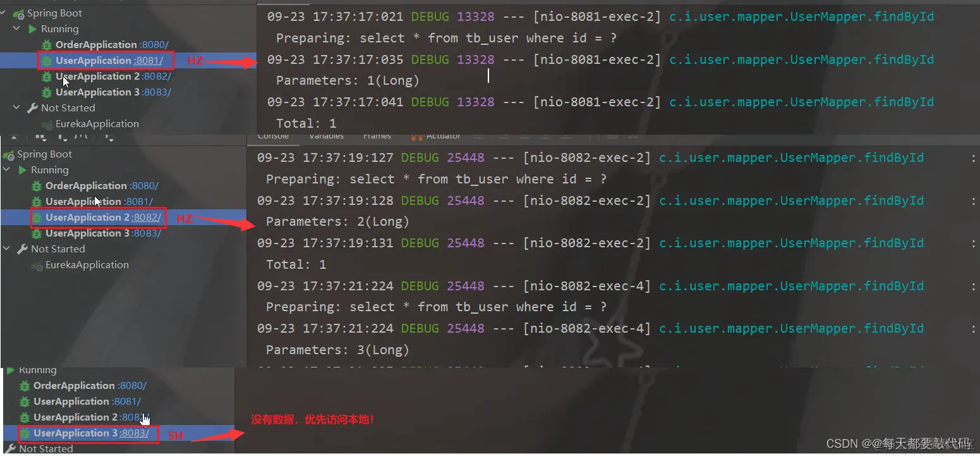
Task: Click the middle panel's EurekaApplication icon
Action: tap(37, 266)
